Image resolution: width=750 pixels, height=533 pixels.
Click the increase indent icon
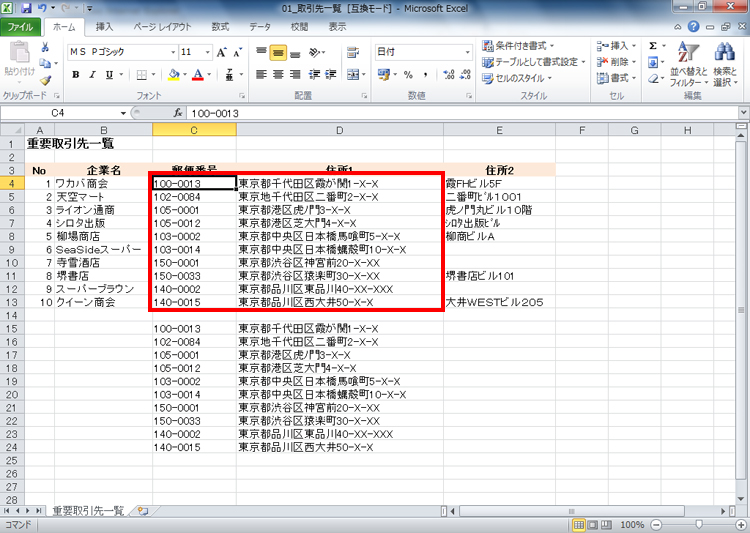tap(331, 75)
